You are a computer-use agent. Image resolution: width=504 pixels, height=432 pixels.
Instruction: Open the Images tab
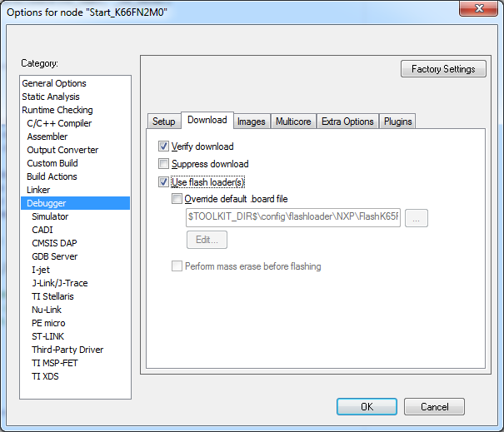(x=251, y=122)
